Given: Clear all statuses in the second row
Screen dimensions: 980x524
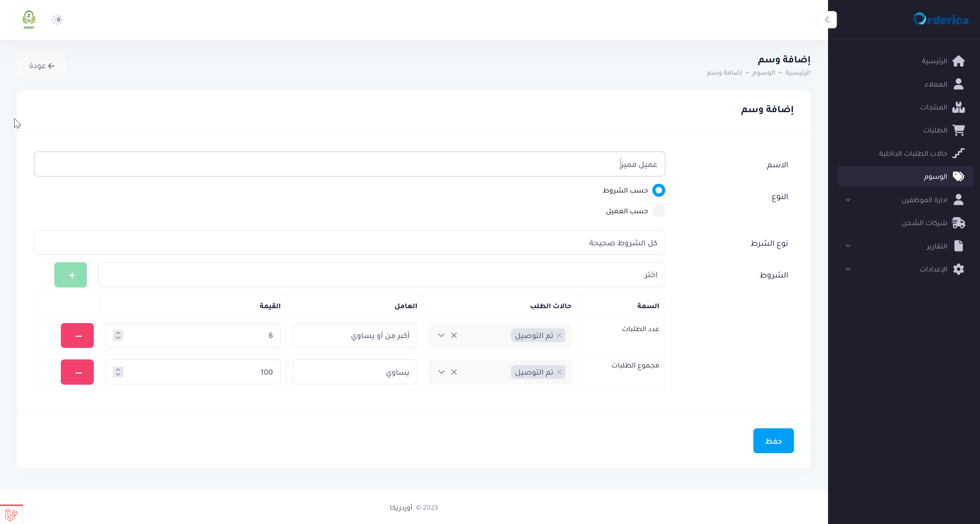Looking at the screenshot, I should [454, 372].
